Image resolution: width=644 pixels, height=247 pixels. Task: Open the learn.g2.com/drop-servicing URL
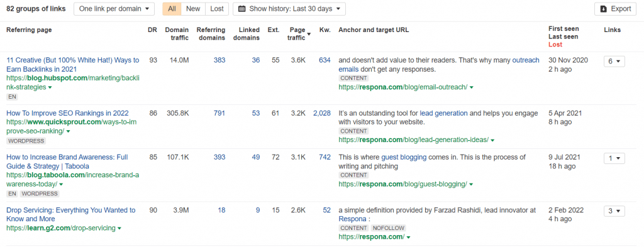pos(61,228)
